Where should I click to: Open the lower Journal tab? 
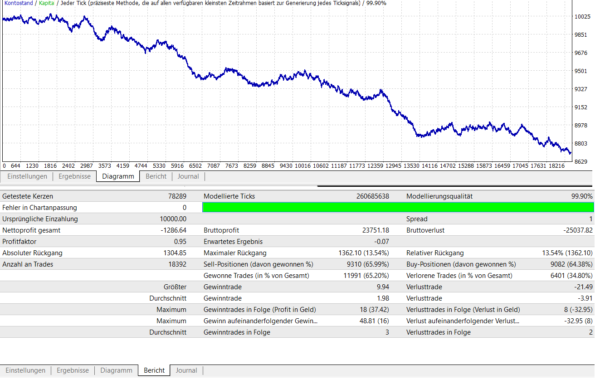[186, 370]
